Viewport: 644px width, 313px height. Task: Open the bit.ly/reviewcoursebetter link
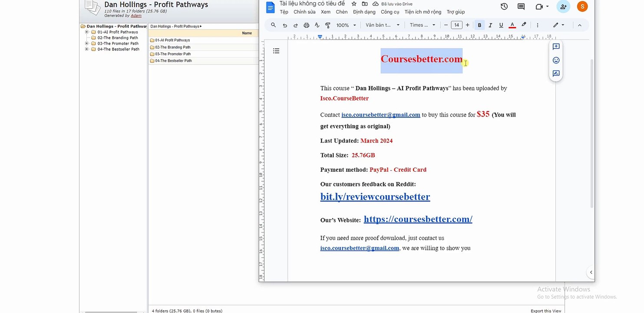(375, 196)
